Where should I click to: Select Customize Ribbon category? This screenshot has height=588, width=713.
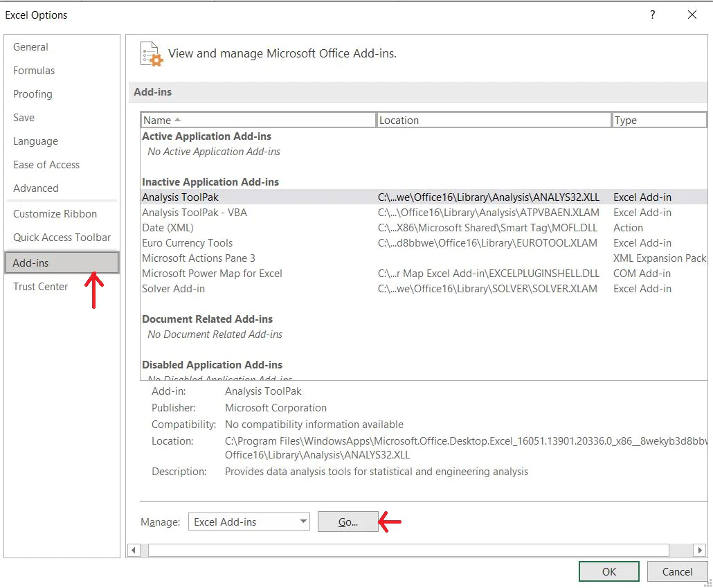coord(55,214)
